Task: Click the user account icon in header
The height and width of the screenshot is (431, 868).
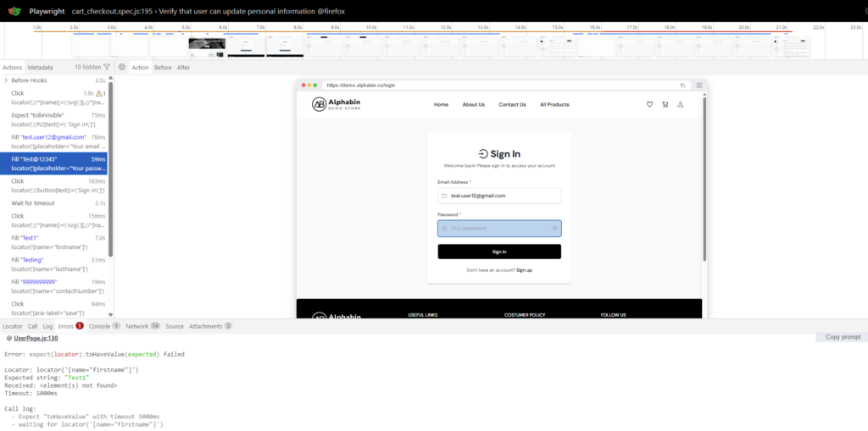Action: coord(680,105)
